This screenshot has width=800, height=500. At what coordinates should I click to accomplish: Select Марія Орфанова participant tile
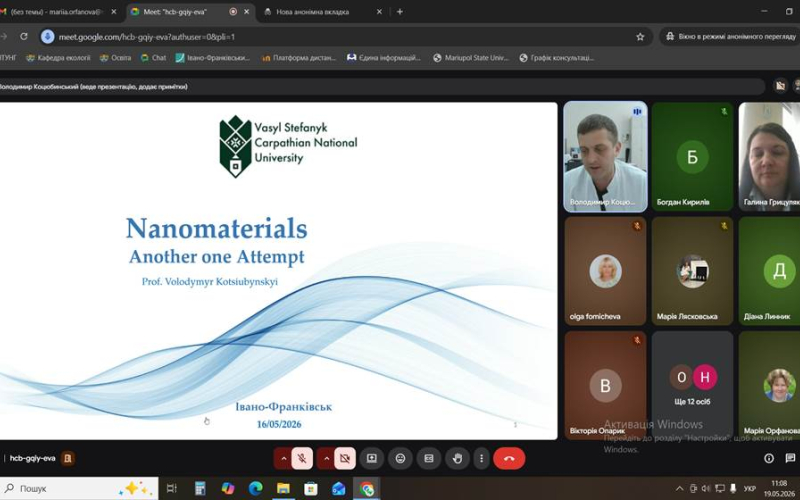pos(769,385)
